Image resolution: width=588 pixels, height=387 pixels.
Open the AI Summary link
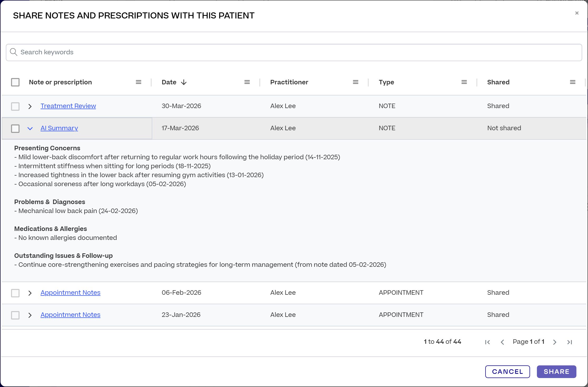click(x=59, y=128)
